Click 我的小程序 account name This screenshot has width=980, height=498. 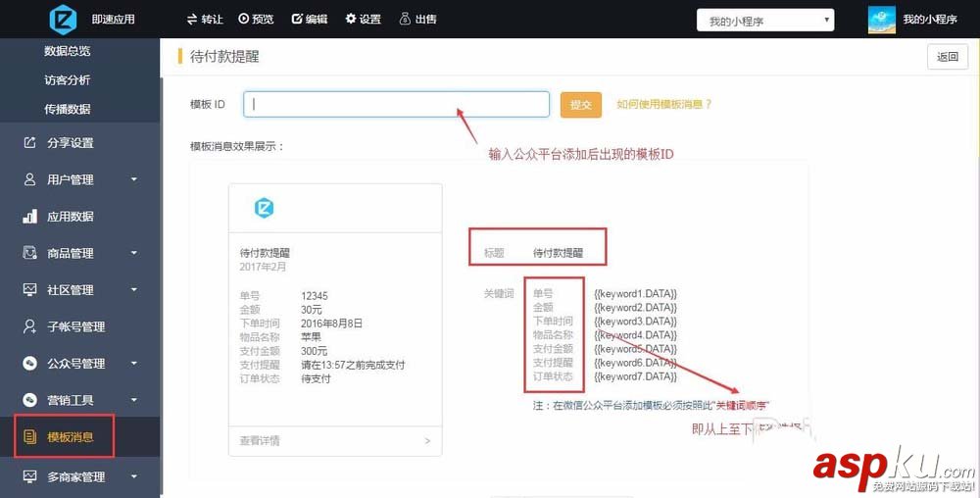point(930,20)
